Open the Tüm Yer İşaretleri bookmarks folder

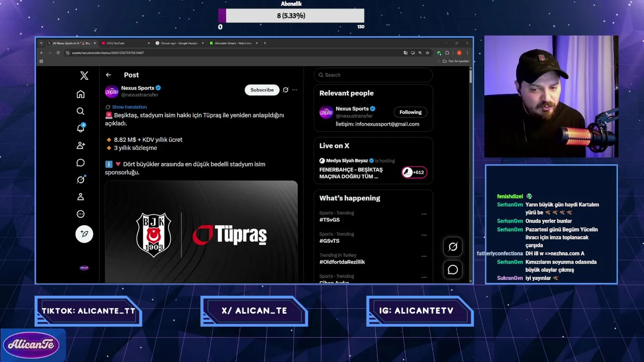456,61
